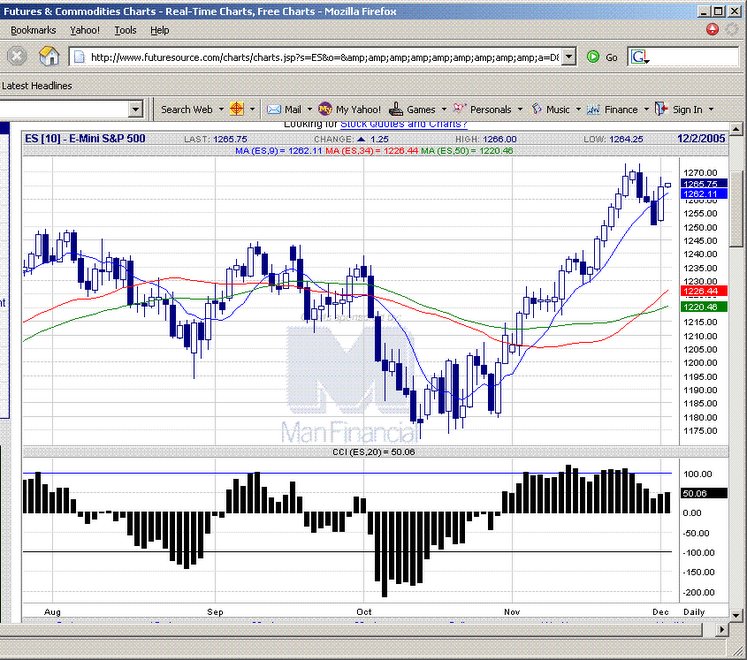Click the Aug label on the time axis

click(x=52, y=612)
